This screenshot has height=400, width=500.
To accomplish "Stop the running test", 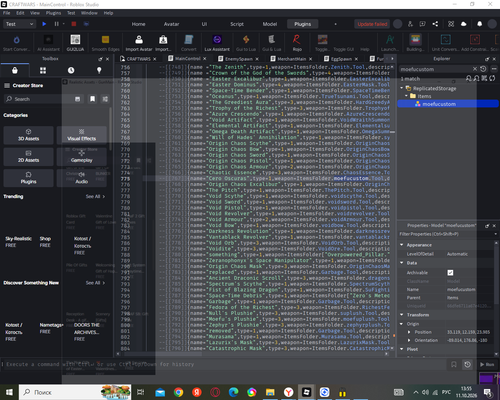I will pos(74,24).
